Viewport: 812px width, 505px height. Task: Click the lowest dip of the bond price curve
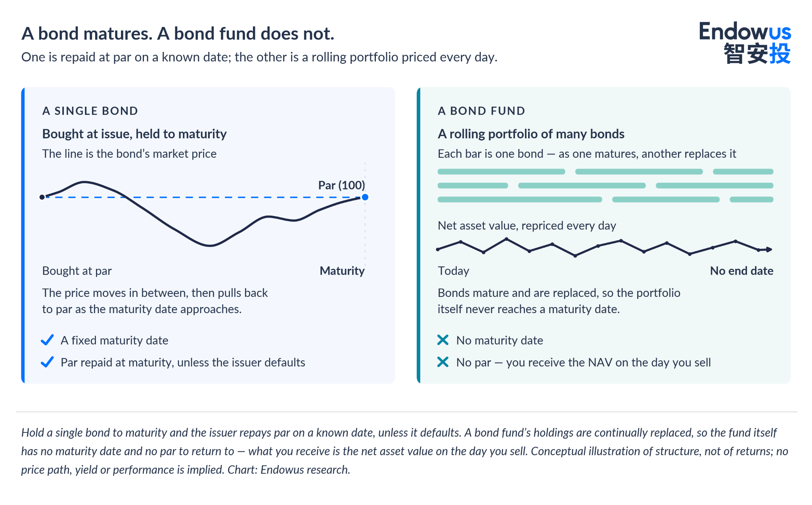coord(210,246)
